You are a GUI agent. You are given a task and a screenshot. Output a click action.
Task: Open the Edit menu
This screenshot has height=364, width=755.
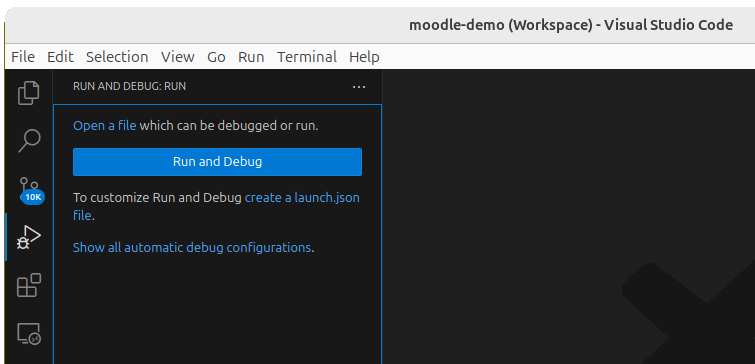coord(60,57)
